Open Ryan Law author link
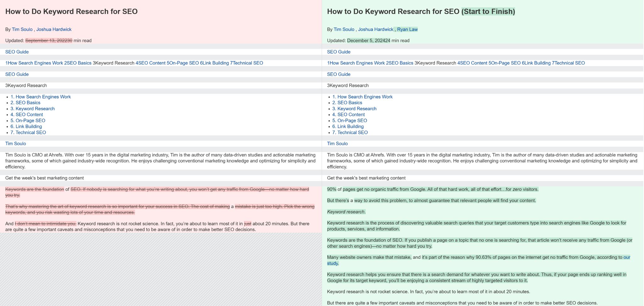Viewport: 644px width, 306px height. click(x=407, y=29)
